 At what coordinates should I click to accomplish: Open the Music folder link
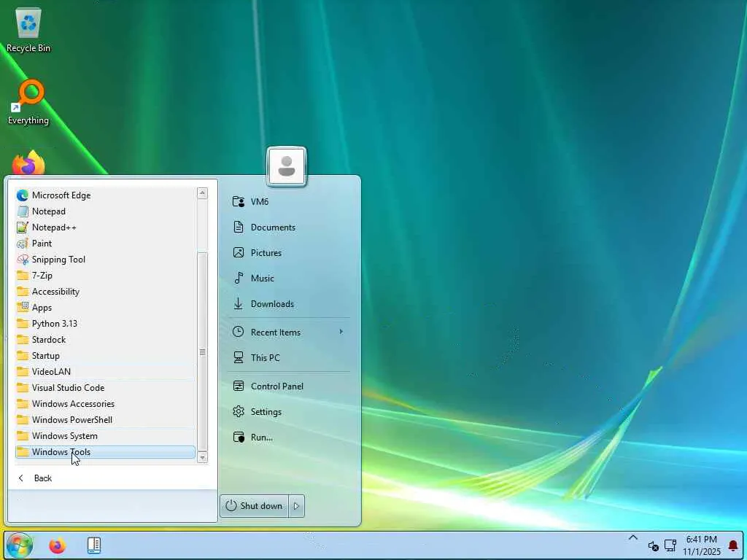pyautogui.click(x=289, y=278)
